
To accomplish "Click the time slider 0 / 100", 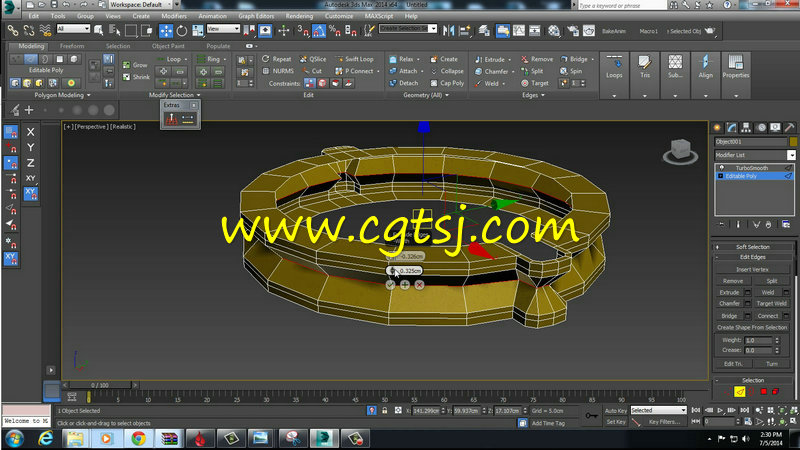I will (100, 385).
